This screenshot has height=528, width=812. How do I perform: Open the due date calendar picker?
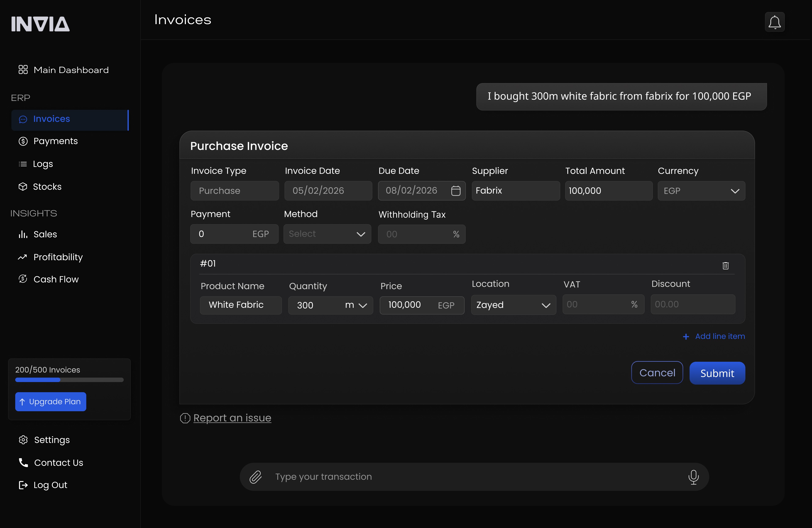[456, 191]
